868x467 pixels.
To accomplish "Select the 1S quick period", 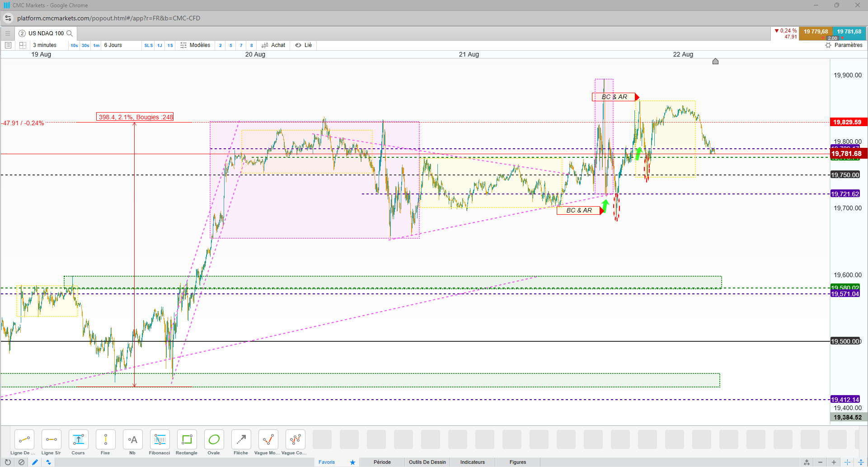I will [x=170, y=45].
